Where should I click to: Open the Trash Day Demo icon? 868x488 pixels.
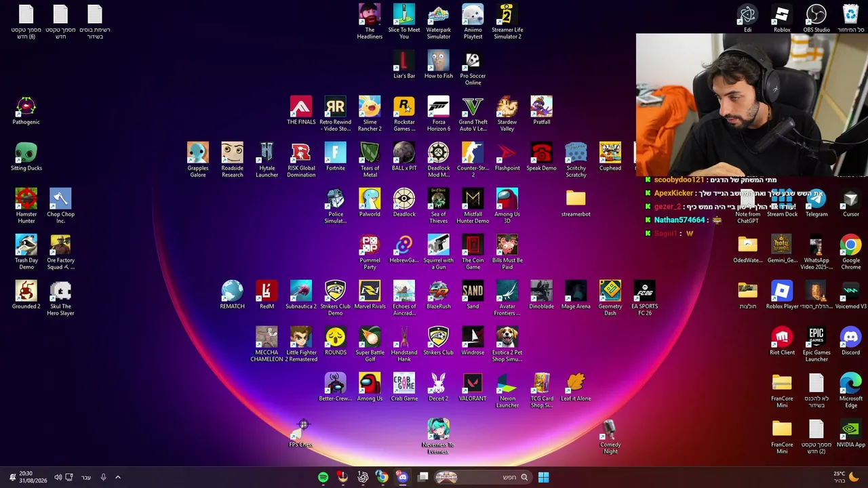pos(26,252)
